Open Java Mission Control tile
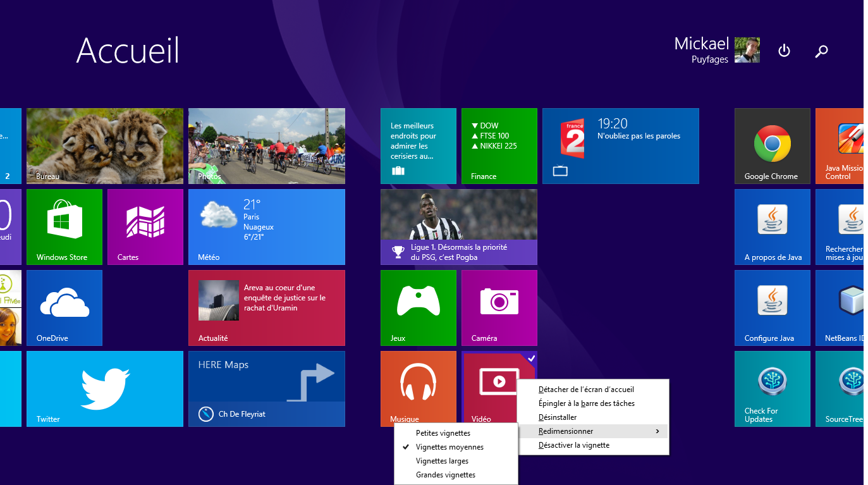 point(840,146)
